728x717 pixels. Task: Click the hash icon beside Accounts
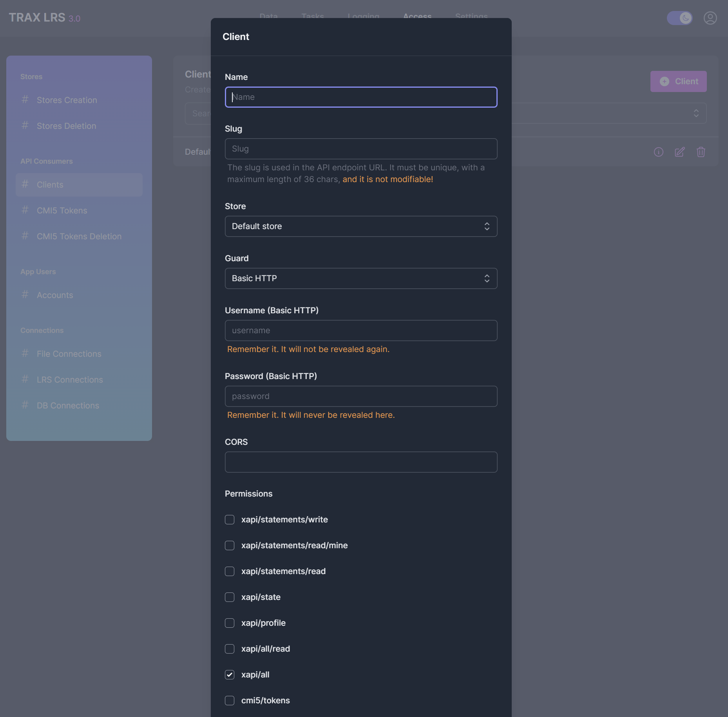(x=25, y=295)
